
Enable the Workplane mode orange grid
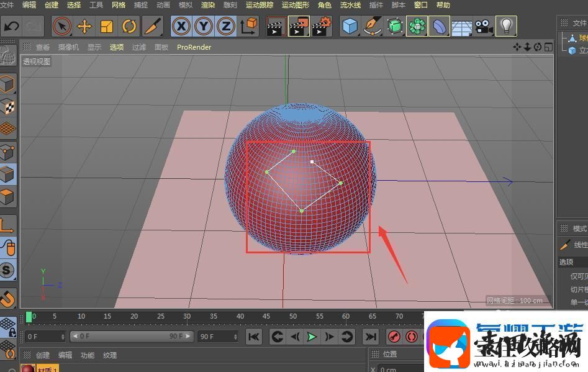coord(8,129)
